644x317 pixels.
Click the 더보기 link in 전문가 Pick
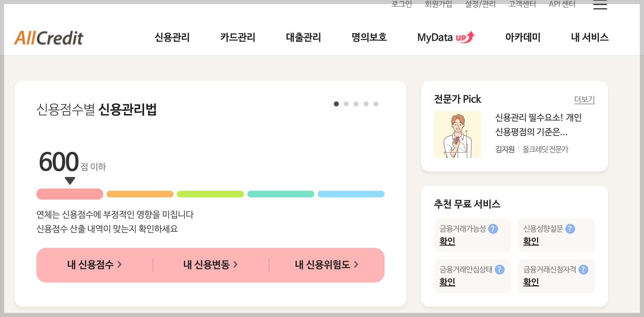(585, 100)
